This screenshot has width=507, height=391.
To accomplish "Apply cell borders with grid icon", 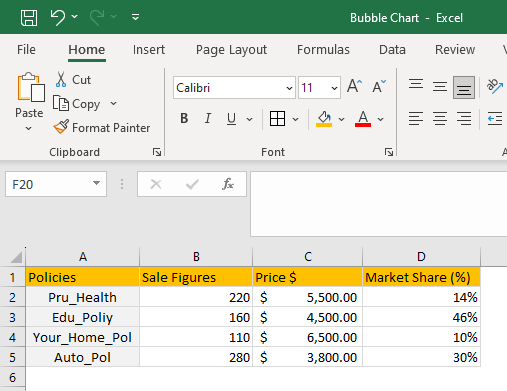I will [277, 119].
